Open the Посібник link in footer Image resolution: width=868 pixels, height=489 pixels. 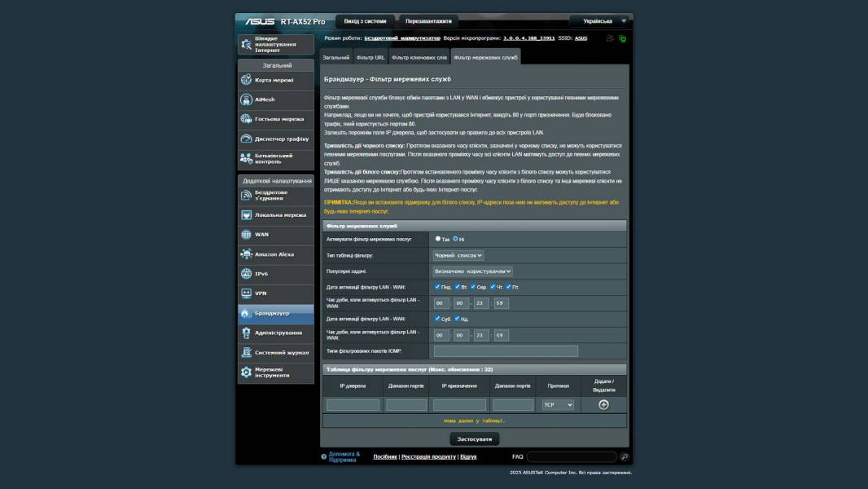[x=385, y=457]
